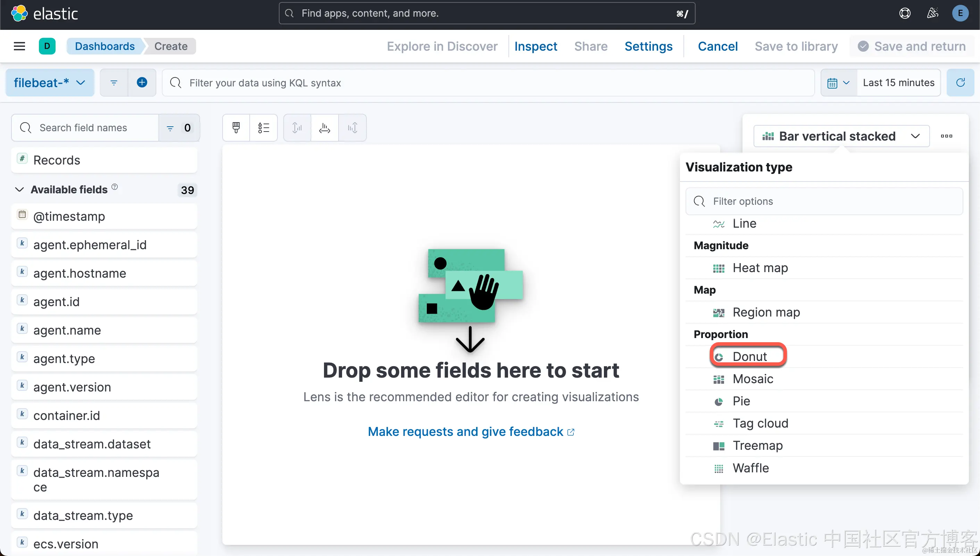The width and height of the screenshot is (980, 556).
Task: Open the Bar vertical stacked chart switcher
Action: click(x=841, y=136)
